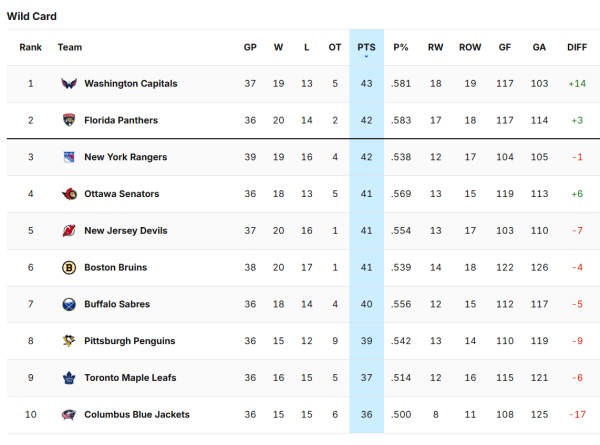600x445 pixels.
Task: Click the Buffalo Sabres logo icon
Action: click(69, 304)
